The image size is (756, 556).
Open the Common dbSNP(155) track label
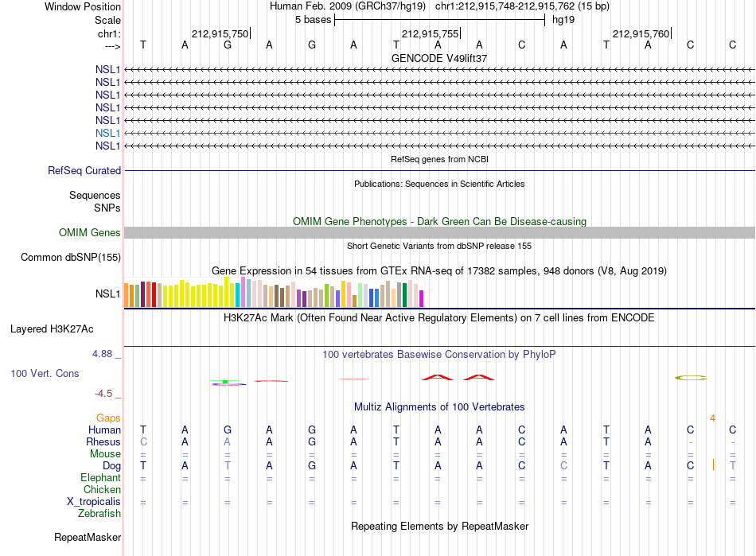click(71, 257)
